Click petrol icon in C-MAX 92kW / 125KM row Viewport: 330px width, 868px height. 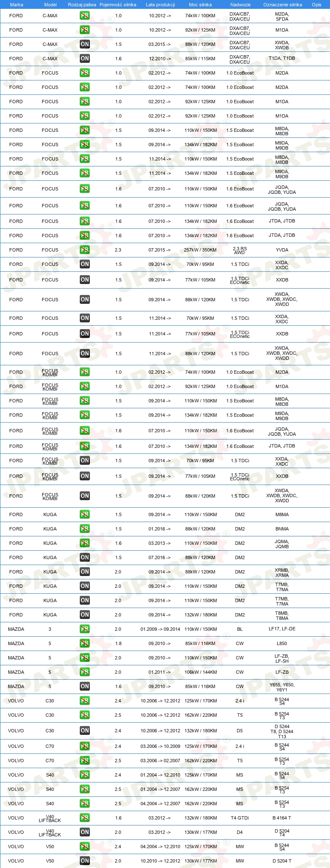85,30
